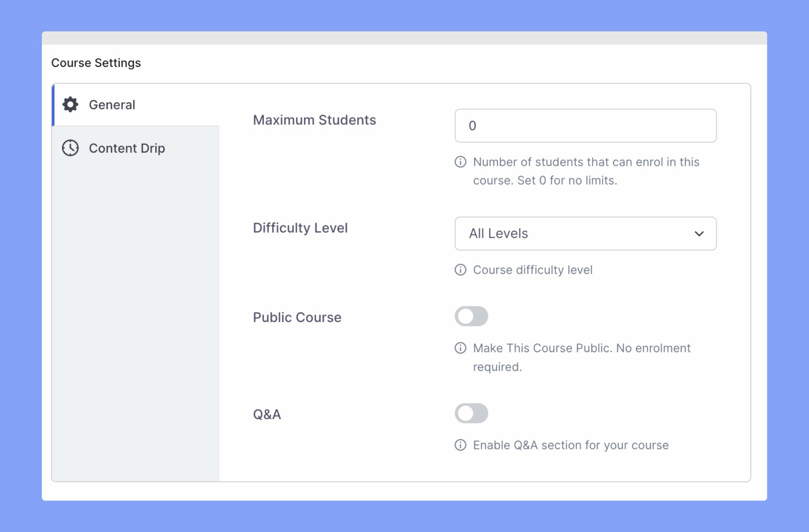This screenshot has width=809, height=532.
Task: Click the clock icon next to Content Drip
Action: tap(70, 148)
